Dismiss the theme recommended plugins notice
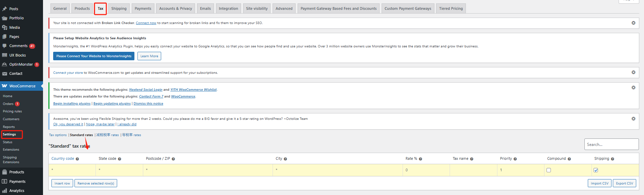644x195 pixels. [x=634, y=88]
